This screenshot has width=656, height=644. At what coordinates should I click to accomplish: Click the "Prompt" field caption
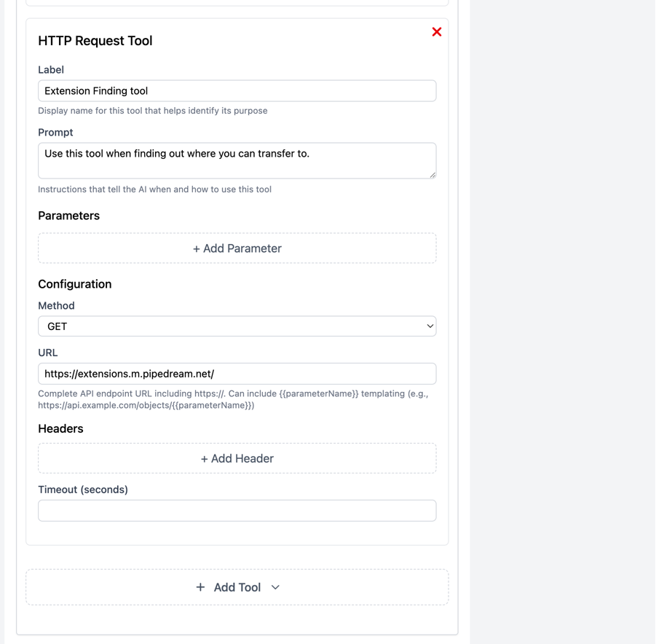(x=55, y=133)
